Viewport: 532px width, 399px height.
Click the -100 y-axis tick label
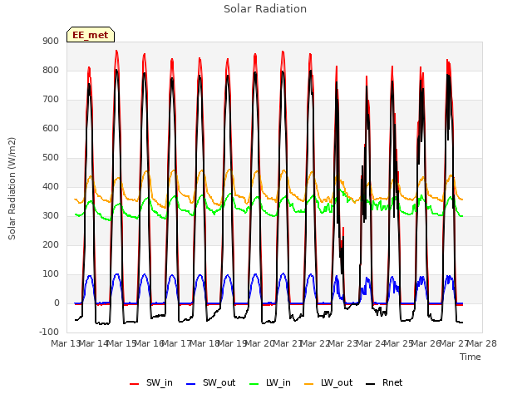point(49,332)
